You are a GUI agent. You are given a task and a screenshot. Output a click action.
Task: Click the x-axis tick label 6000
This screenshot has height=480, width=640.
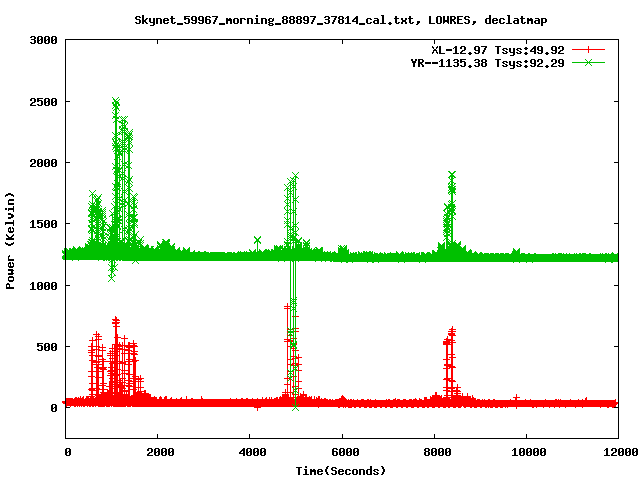[345, 452]
